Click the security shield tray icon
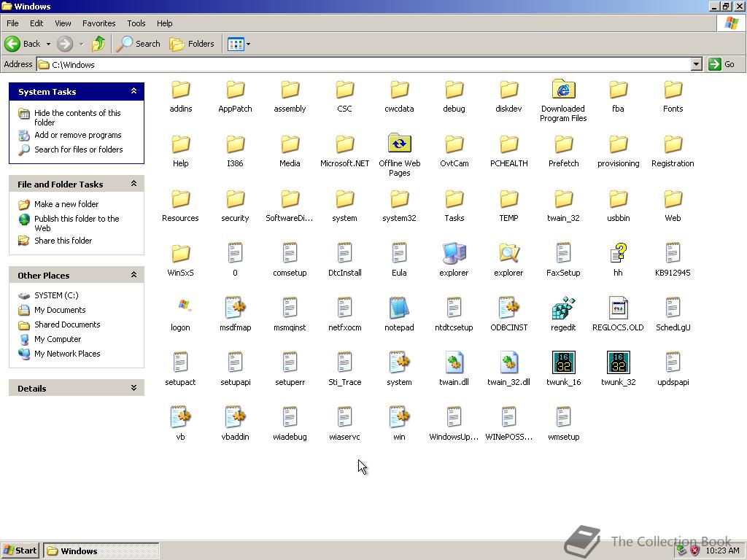 (694, 551)
